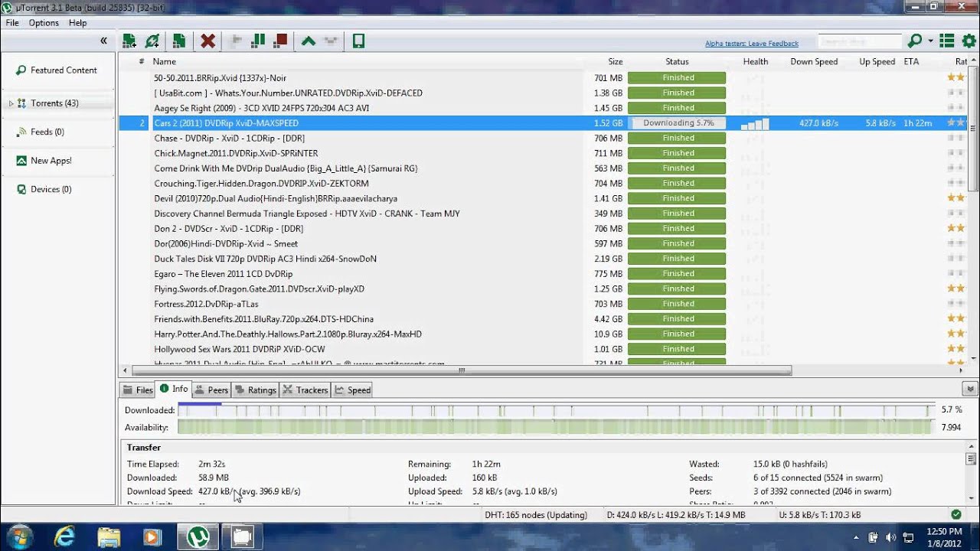
Task: Select the Crouching.Tiger.Hidden.Dragon torrent
Action: [543, 184]
